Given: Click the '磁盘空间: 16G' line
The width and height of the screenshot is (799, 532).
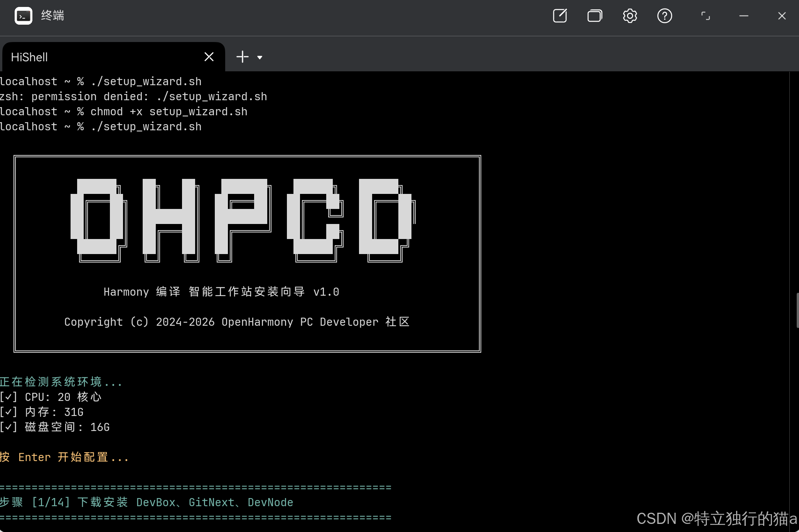Looking at the screenshot, I should tap(55, 427).
